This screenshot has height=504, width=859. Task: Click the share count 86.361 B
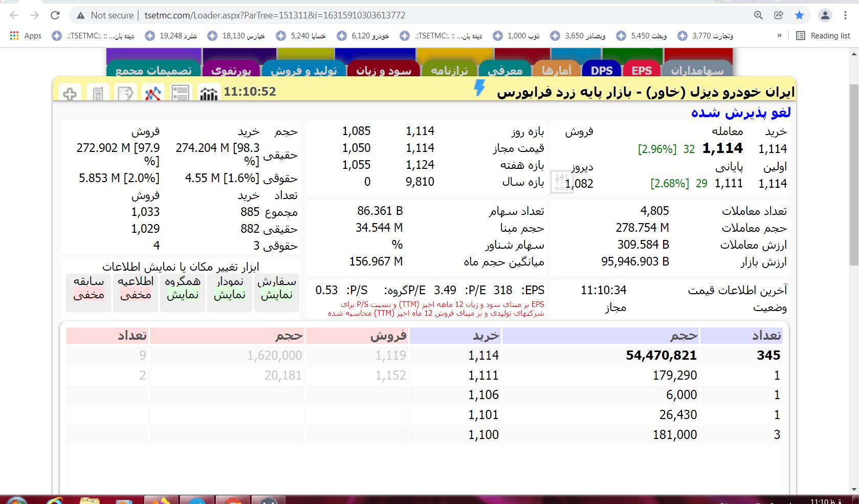pos(380,211)
